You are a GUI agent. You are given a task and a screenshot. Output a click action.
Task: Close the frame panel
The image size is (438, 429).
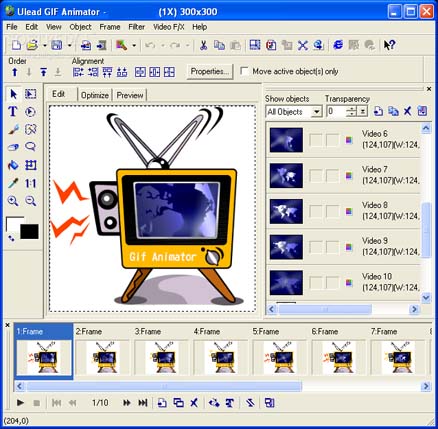(x=8, y=325)
